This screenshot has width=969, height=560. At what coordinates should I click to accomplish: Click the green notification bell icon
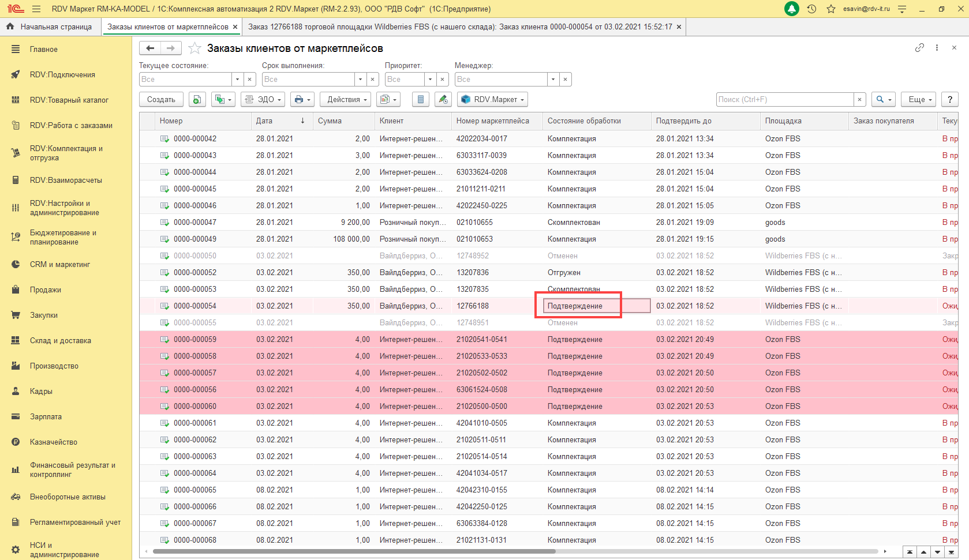click(792, 9)
